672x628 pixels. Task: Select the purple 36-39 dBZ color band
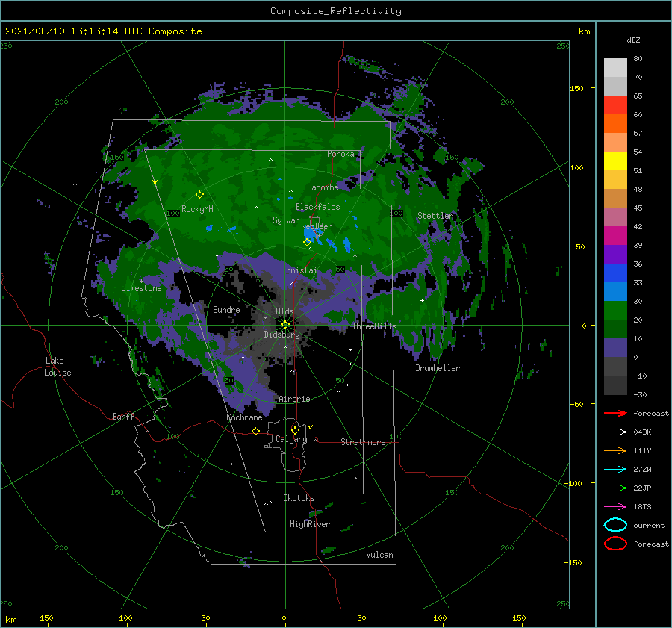click(615, 255)
